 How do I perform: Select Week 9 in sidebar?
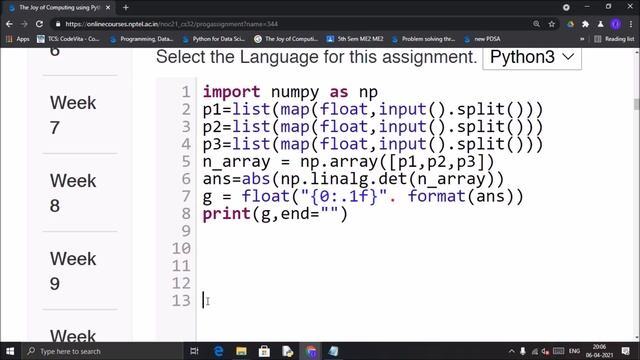click(73, 271)
